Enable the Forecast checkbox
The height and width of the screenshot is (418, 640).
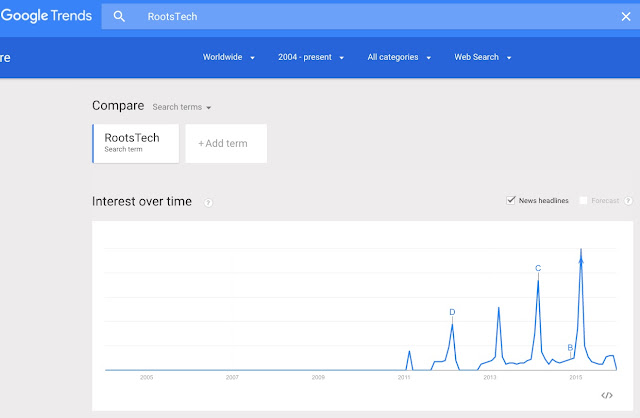pyautogui.click(x=585, y=201)
